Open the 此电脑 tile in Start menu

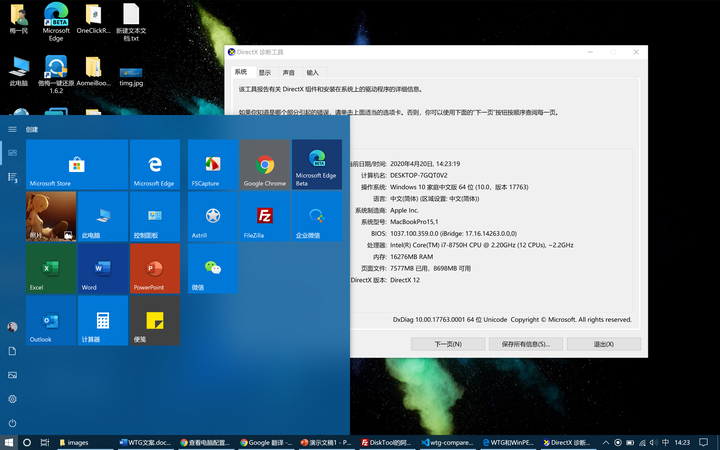103,216
